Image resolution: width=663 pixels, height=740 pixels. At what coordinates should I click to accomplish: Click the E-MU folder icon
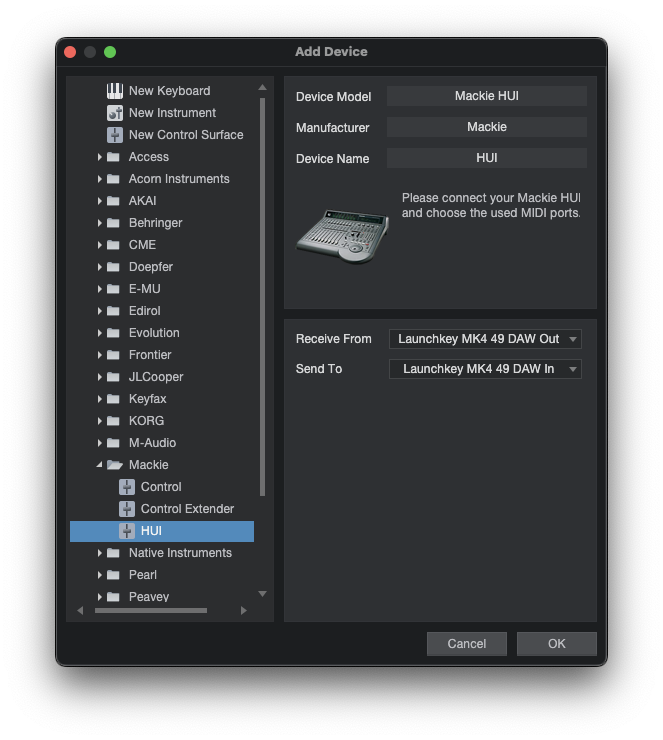(113, 289)
